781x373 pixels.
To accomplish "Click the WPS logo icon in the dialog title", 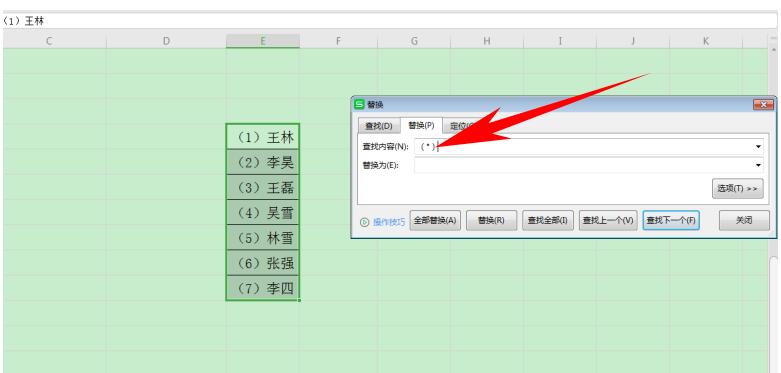I will [x=359, y=105].
